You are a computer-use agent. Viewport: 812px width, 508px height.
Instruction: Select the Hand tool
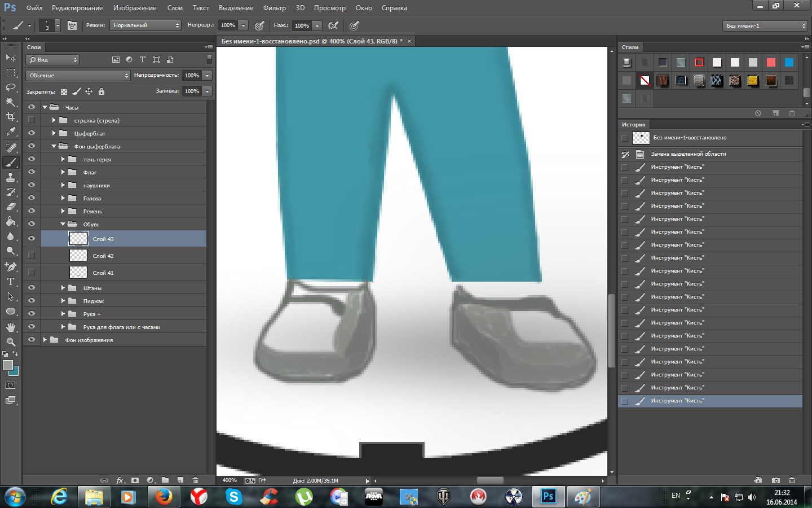tap(11, 327)
